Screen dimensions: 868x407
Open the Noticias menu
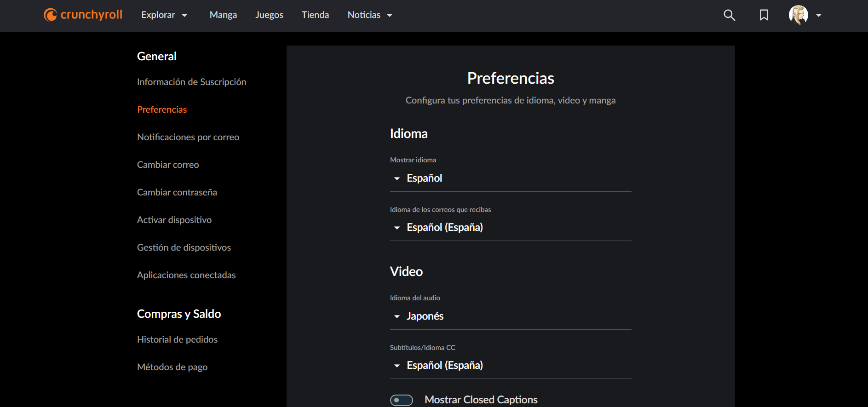pyautogui.click(x=370, y=15)
